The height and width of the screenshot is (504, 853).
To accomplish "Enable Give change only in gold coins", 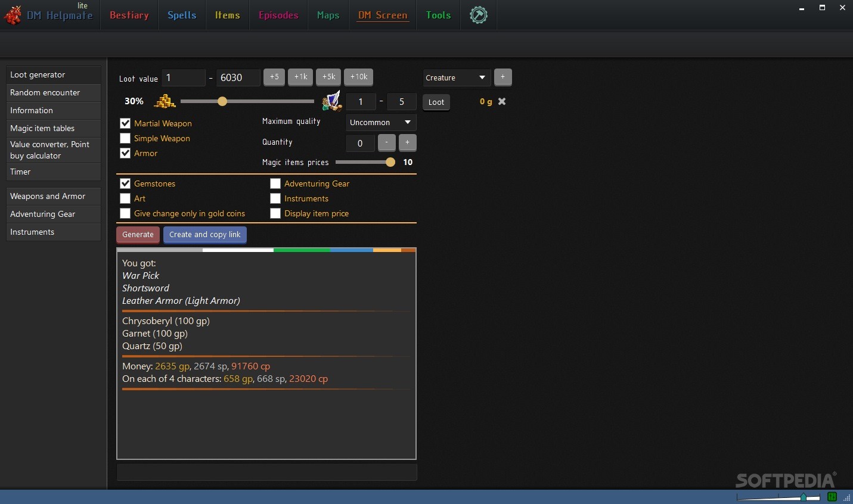I will tap(125, 213).
